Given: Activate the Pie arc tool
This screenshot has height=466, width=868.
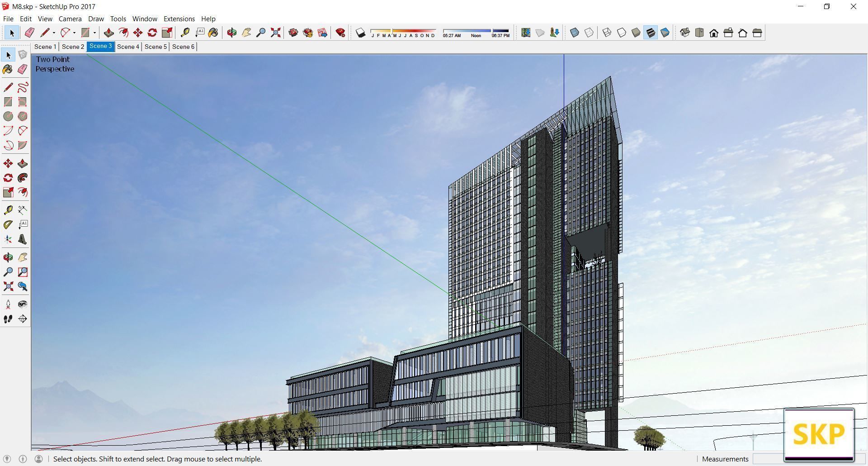Looking at the screenshot, I should (23, 145).
